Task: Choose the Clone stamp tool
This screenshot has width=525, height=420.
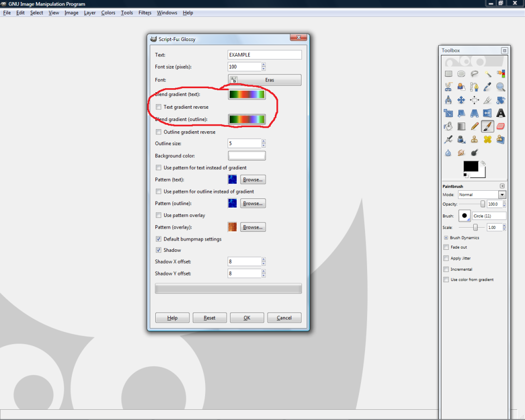Action: [474, 139]
